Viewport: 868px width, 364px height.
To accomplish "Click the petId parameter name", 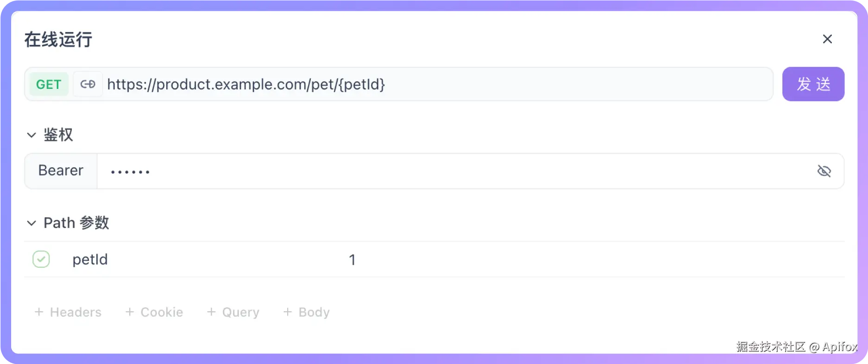I will click(90, 259).
